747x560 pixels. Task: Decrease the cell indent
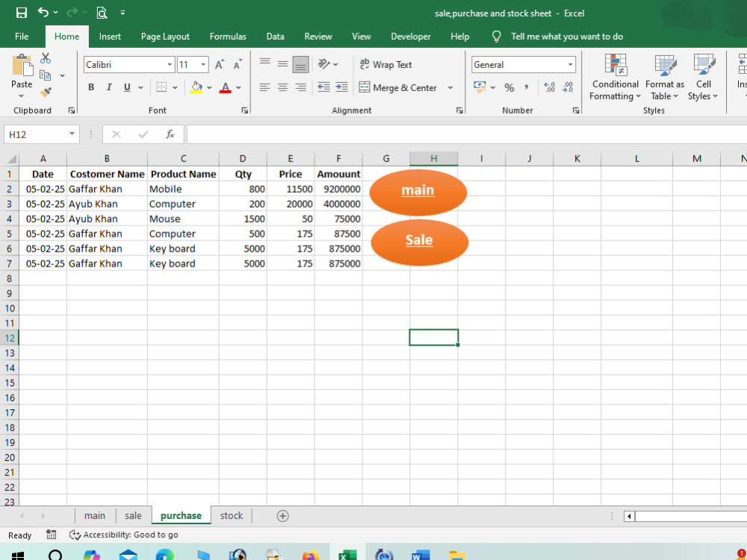[323, 87]
